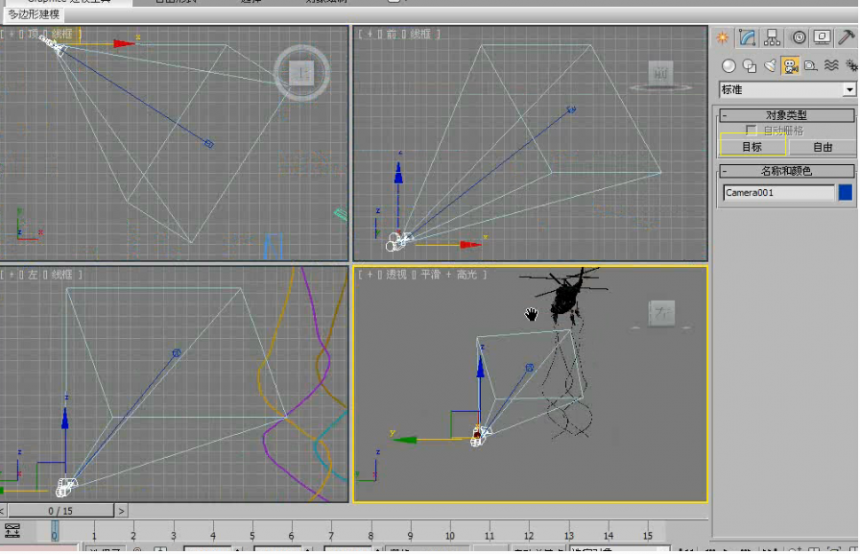Open the Create command panel tab
This screenshot has width=860, height=554.
coord(722,37)
